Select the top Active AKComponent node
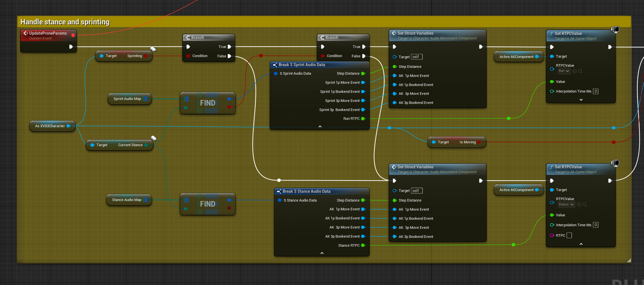The width and height of the screenshot is (644, 285). point(519,57)
